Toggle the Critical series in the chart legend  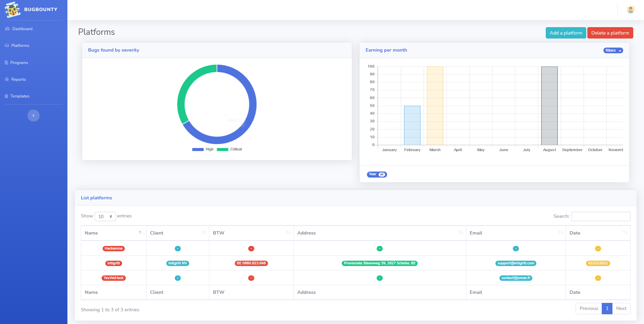[x=229, y=149]
